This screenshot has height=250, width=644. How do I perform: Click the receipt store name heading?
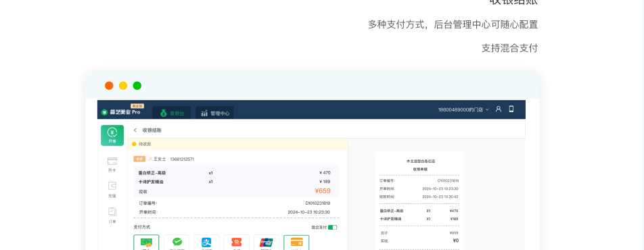coord(421,161)
